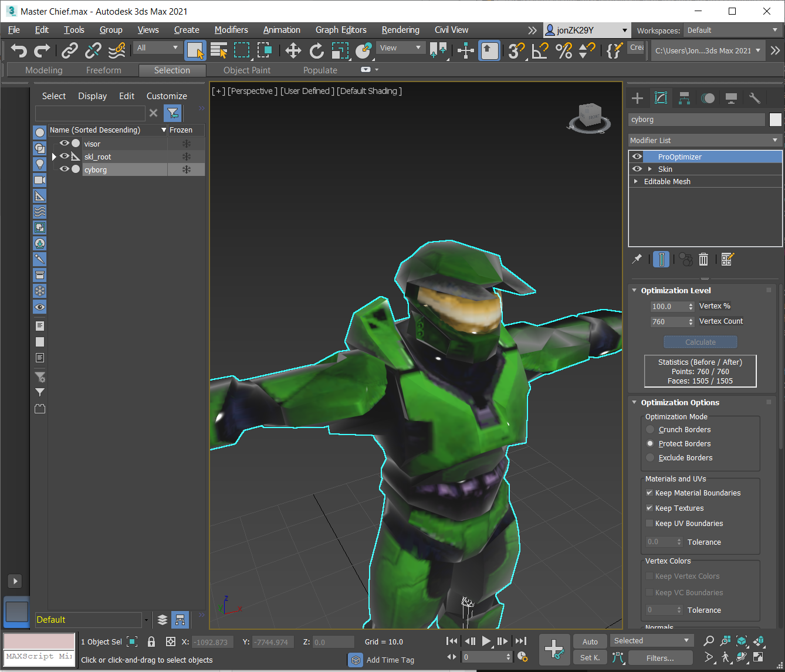Image resolution: width=785 pixels, height=672 pixels.
Task: Click Play Animation button
Action: click(x=486, y=642)
